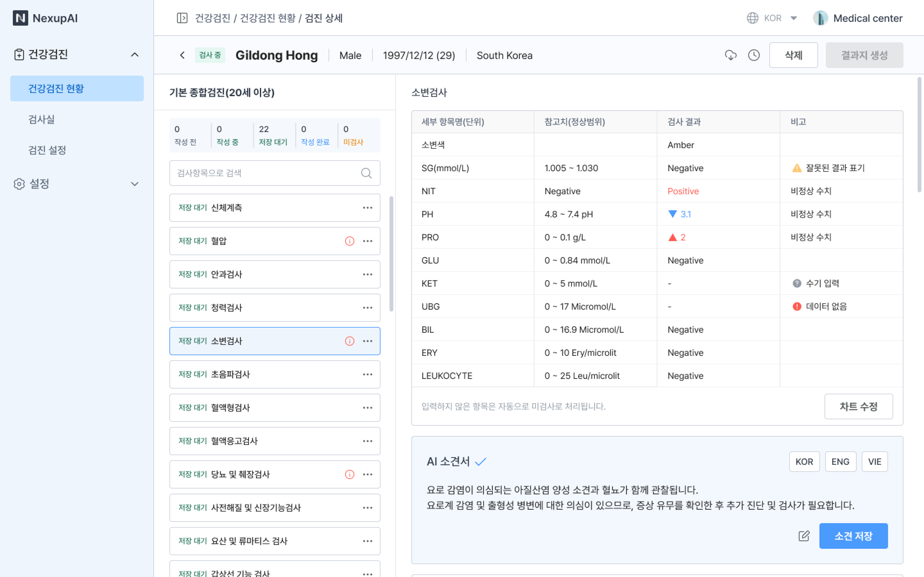This screenshot has height=577, width=924.
Task: Open the KOR language dropdown
Action: point(773,18)
